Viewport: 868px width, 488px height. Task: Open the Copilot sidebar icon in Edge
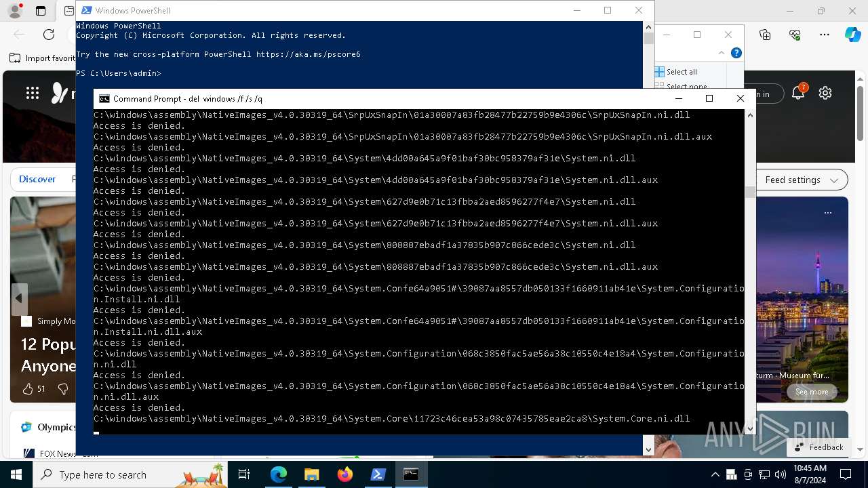852,35
